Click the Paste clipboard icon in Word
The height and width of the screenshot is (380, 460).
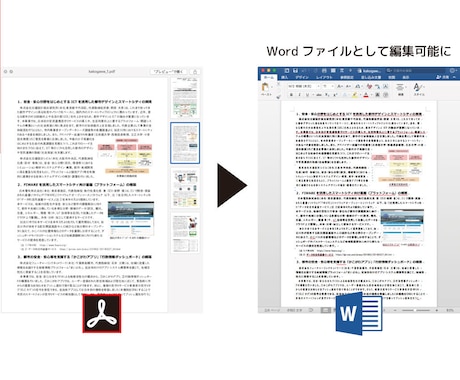tap(265, 86)
